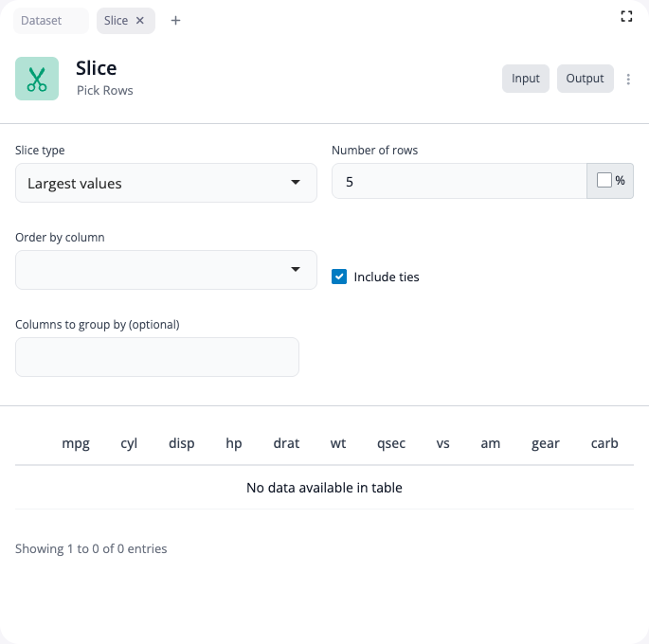Sort table by carb column header

click(604, 443)
